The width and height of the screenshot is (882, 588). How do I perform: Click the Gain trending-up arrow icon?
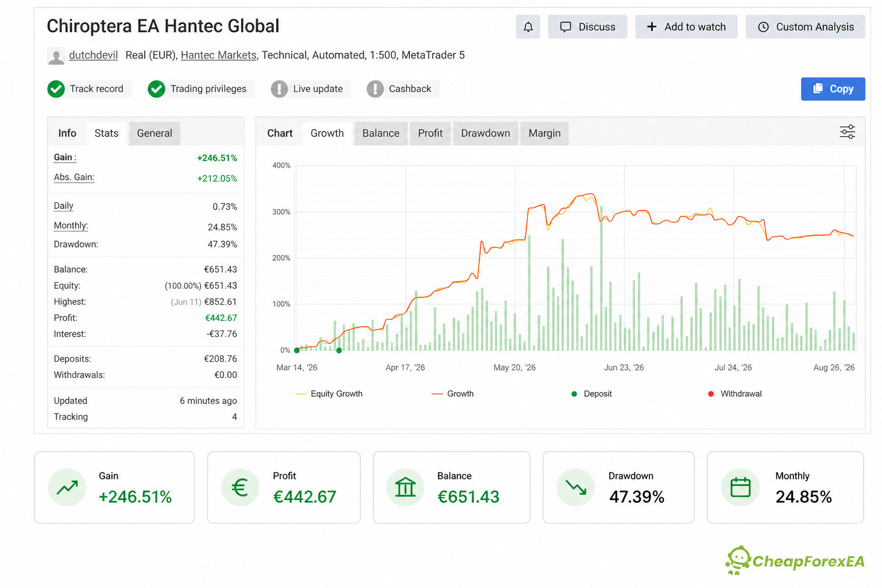coord(67,488)
